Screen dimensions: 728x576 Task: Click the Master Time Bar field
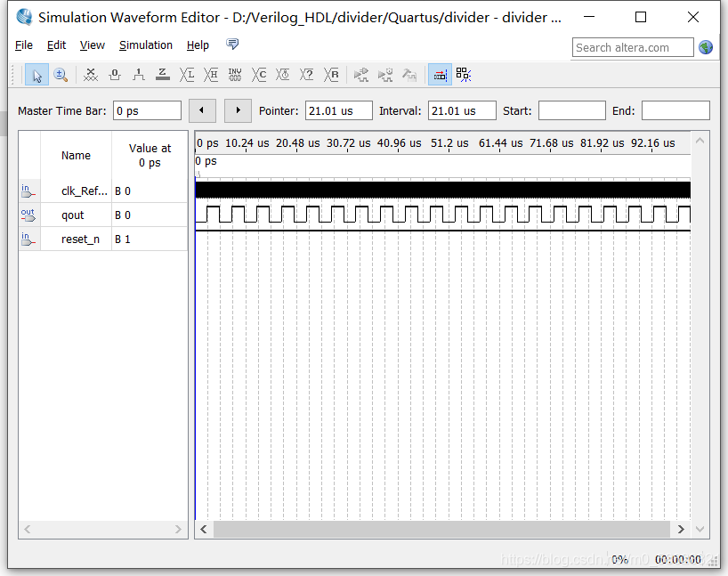147,111
